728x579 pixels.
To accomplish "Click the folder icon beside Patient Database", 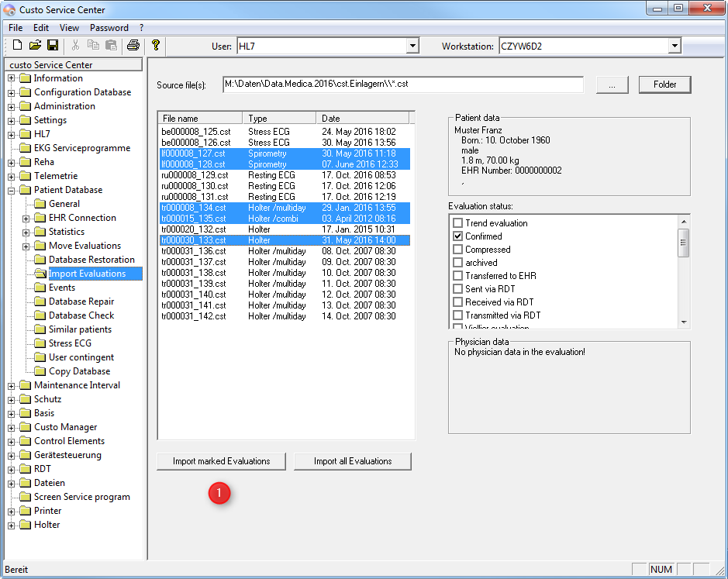I will (x=26, y=190).
